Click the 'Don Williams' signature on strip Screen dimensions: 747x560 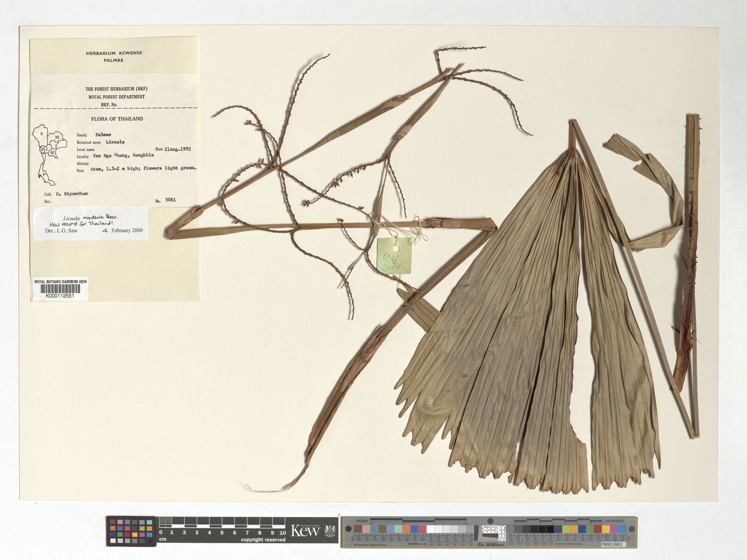click(x=490, y=545)
